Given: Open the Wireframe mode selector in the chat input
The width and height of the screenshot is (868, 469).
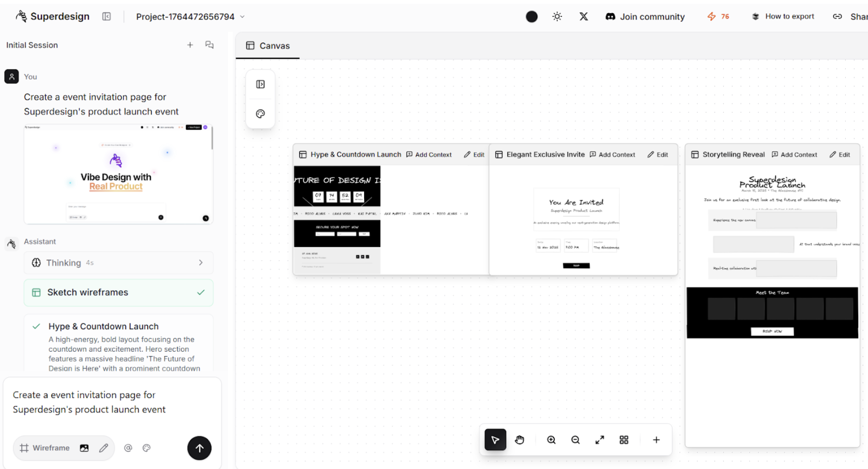Looking at the screenshot, I should 50,448.
